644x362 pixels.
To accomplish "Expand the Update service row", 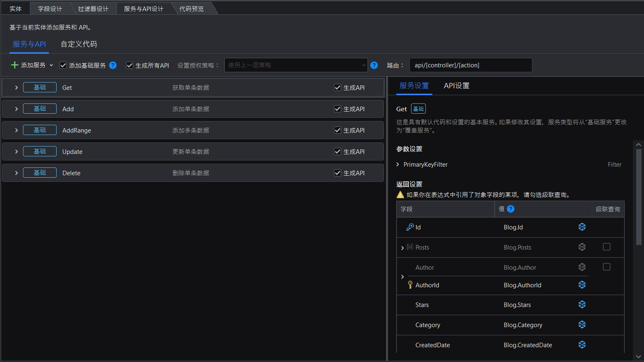I will [16, 151].
